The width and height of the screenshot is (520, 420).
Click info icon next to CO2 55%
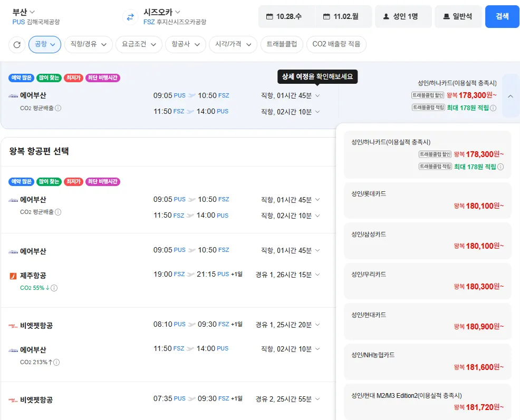(x=54, y=288)
